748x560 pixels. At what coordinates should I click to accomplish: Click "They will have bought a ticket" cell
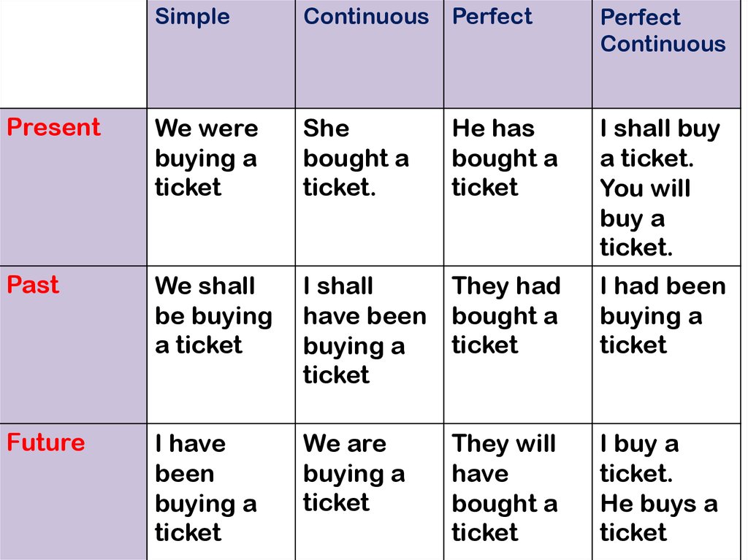[x=518, y=492]
